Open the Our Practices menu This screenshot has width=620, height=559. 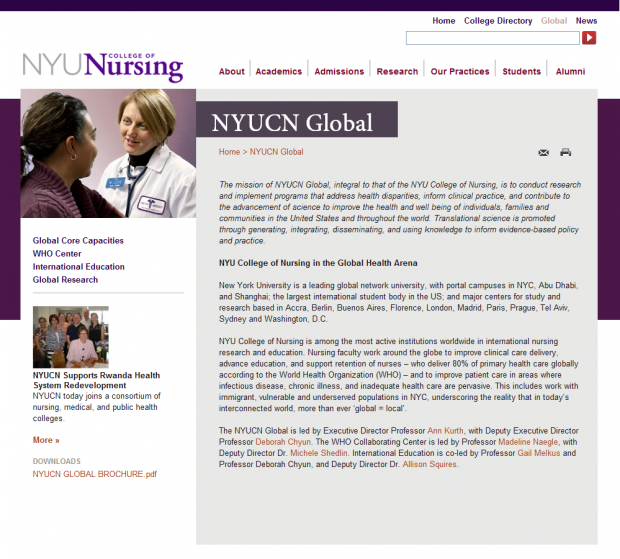460,72
